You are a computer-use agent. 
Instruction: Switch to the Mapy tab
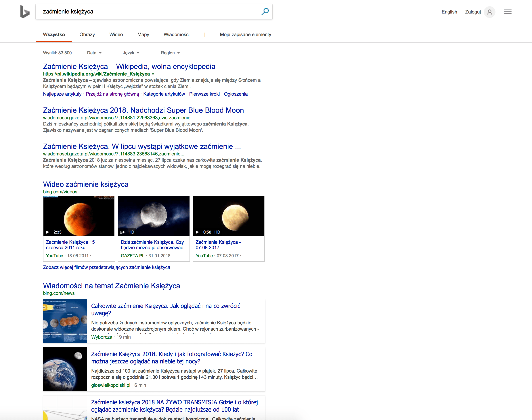[x=143, y=34]
